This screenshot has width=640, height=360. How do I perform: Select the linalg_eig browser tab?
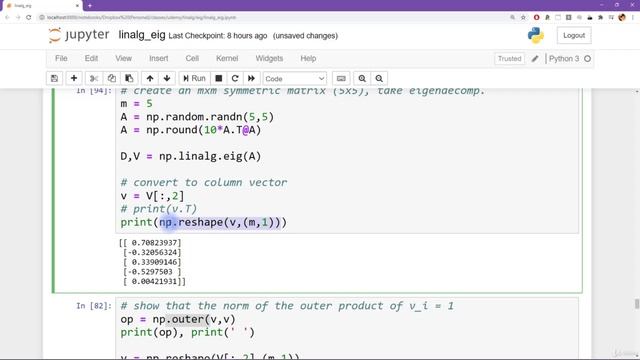pyautogui.click(x=41, y=6)
